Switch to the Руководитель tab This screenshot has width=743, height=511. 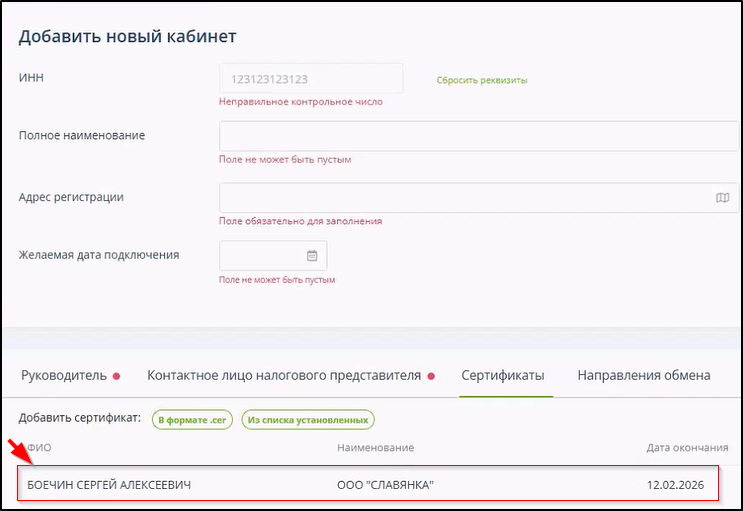pyautogui.click(x=63, y=375)
